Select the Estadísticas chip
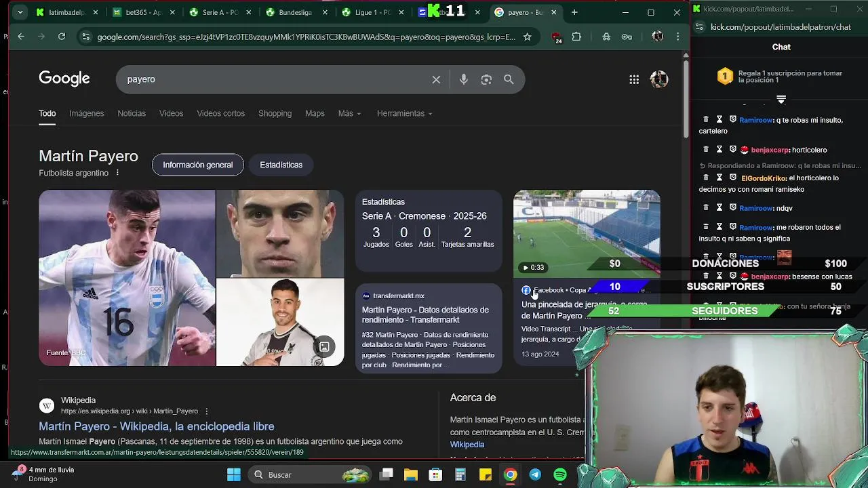 tap(281, 165)
